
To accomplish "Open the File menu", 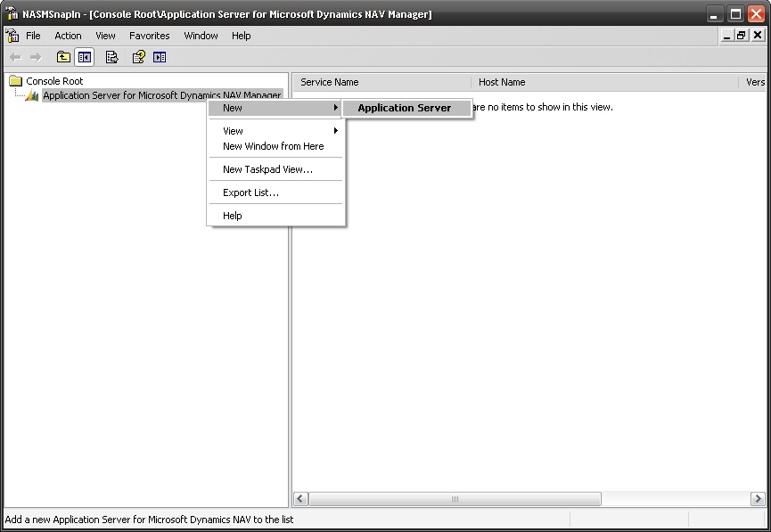I will point(33,36).
